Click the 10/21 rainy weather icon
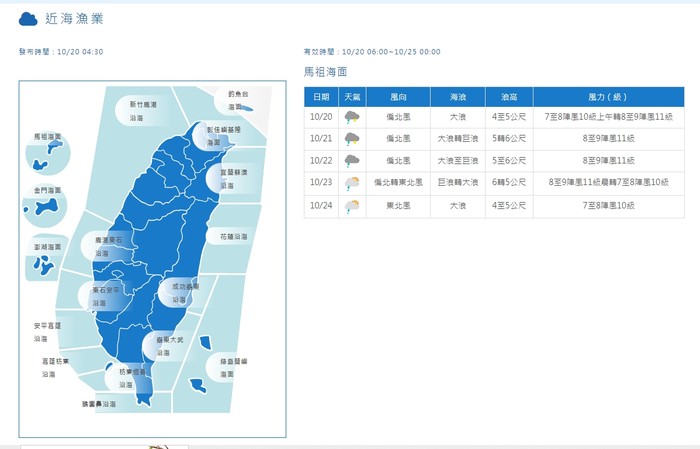The image size is (700, 449). [x=352, y=139]
